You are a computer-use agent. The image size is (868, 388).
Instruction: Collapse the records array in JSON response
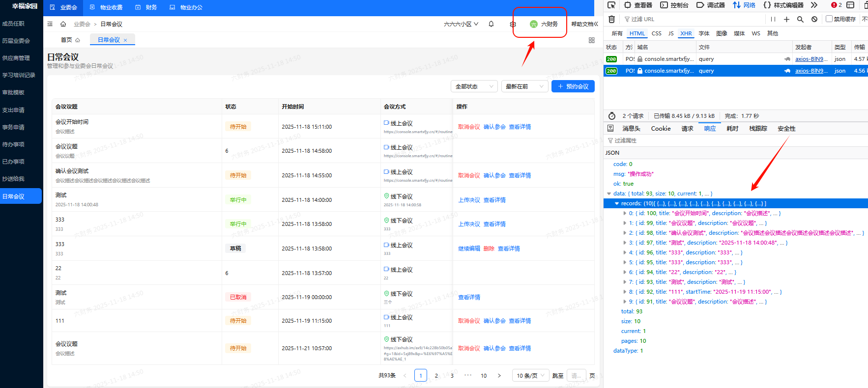coord(617,203)
